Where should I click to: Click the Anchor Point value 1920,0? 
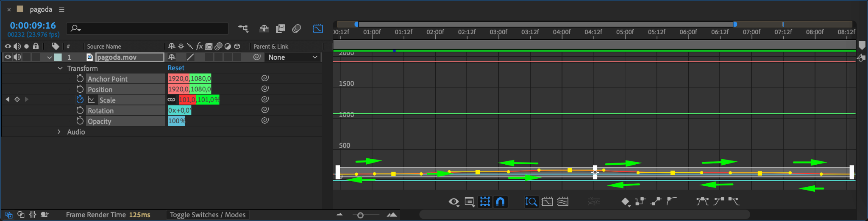[178, 78]
